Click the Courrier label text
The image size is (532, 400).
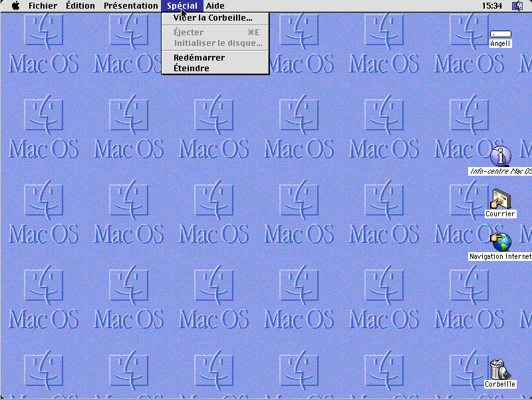[x=500, y=214]
